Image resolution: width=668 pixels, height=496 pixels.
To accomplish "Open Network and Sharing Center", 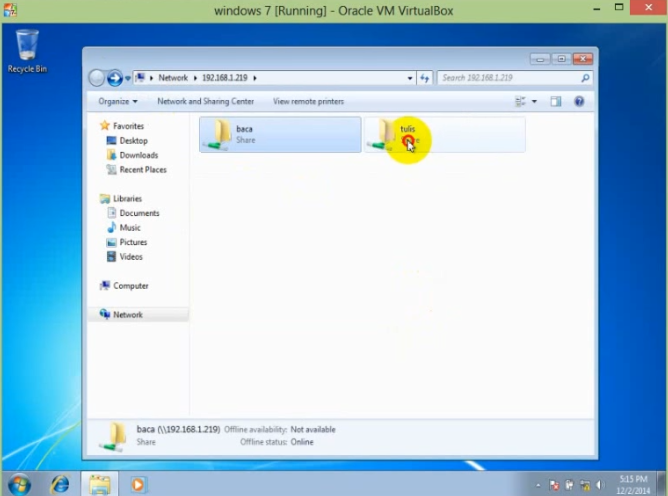I will [x=205, y=101].
